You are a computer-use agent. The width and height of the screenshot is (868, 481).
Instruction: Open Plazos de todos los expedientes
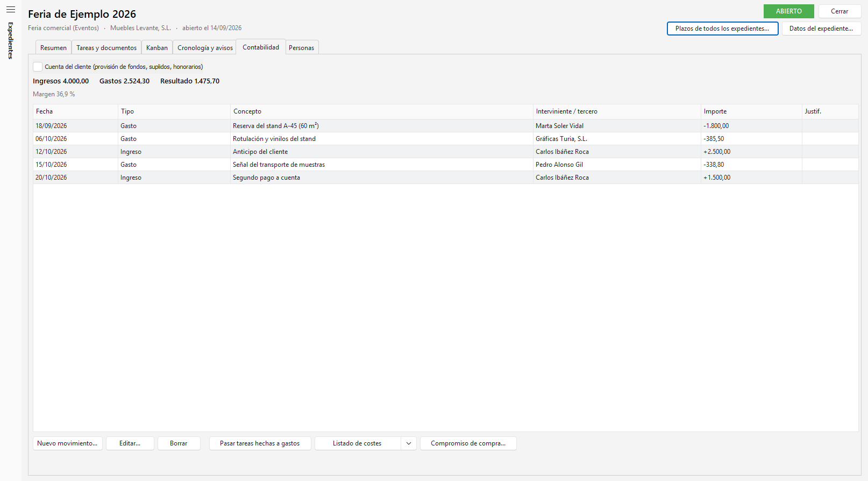pyautogui.click(x=722, y=29)
